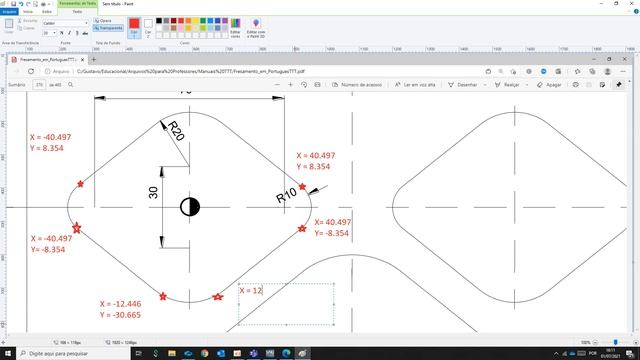Zoom out the PDF with minus button
The image size is (640, 360).
pos(277,85)
